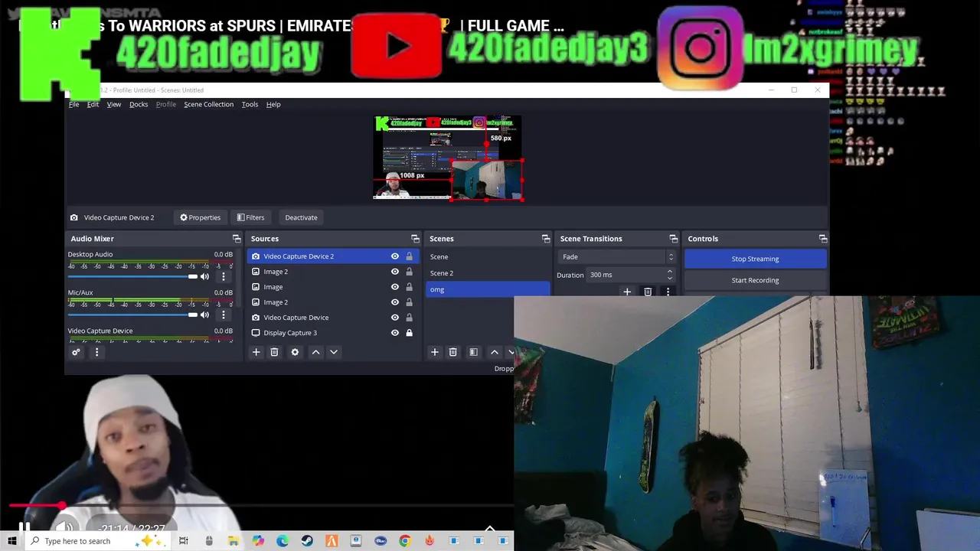This screenshot has height=551, width=980.
Task: Open Google Chrome from taskbar
Action: pos(405,541)
